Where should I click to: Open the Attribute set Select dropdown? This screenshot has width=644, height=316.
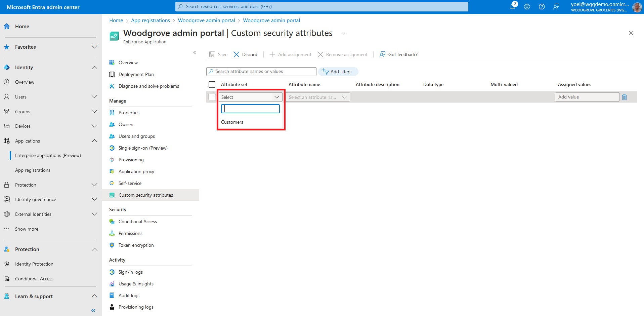pyautogui.click(x=250, y=97)
